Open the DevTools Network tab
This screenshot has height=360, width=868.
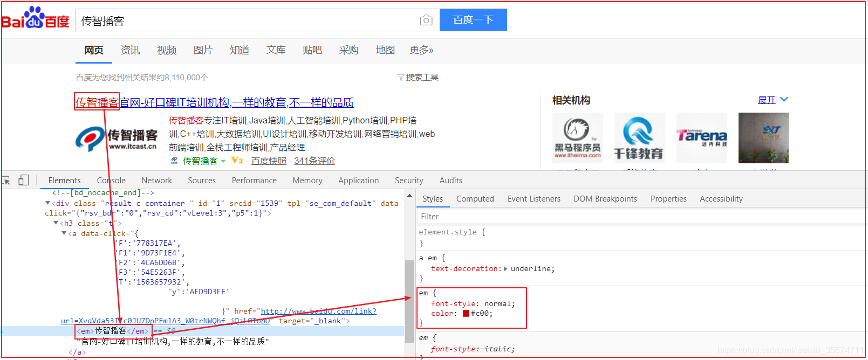point(157,181)
